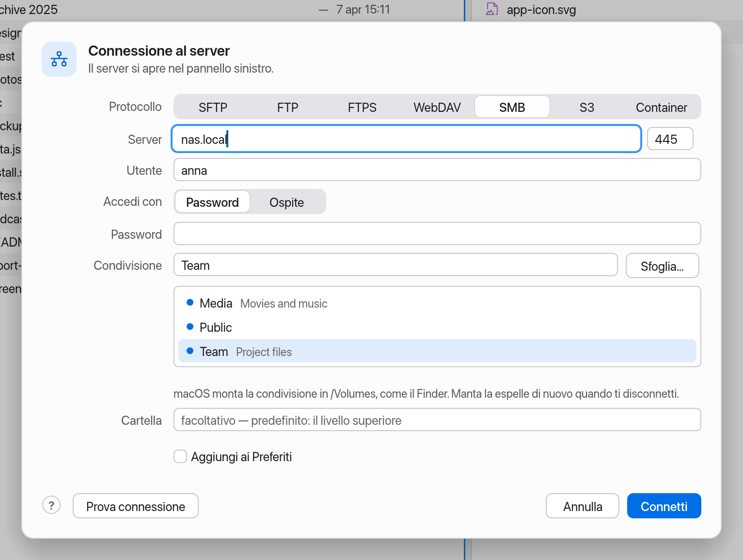Viewport: 743px width, 560px height.
Task: Choose the Container protocol
Action: pos(662,107)
